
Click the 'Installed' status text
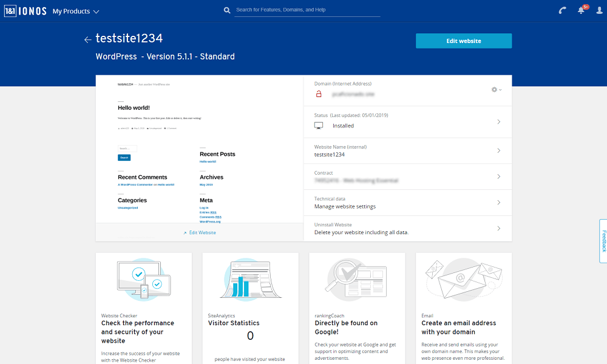pyautogui.click(x=343, y=126)
